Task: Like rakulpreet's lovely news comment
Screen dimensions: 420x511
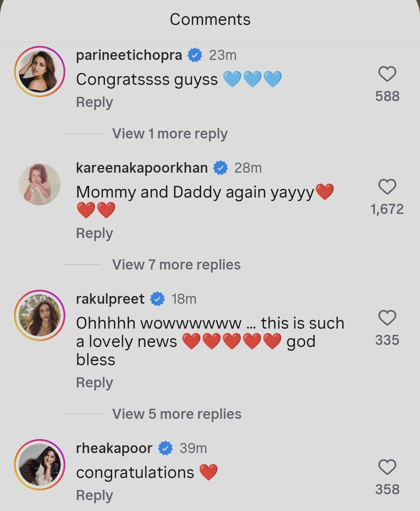Action: pyautogui.click(x=387, y=318)
